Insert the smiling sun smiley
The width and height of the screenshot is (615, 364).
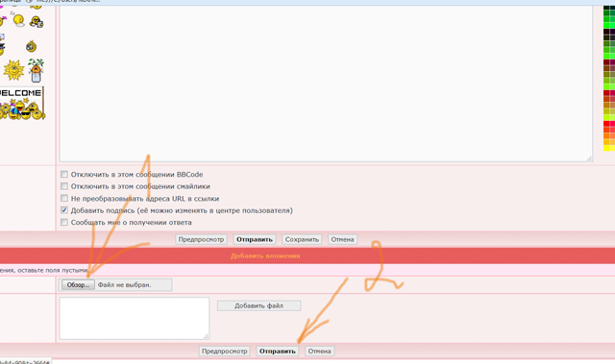(x=13, y=70)
